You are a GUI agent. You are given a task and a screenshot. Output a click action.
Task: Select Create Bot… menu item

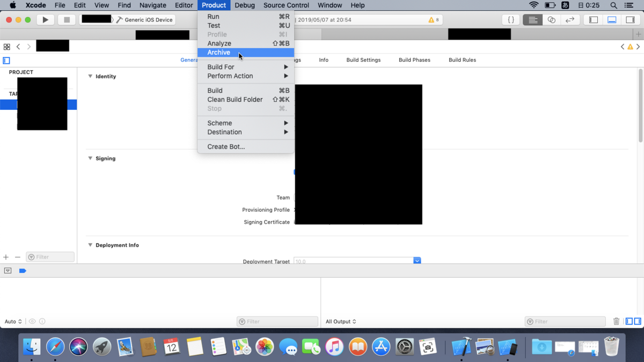point(246,147)
